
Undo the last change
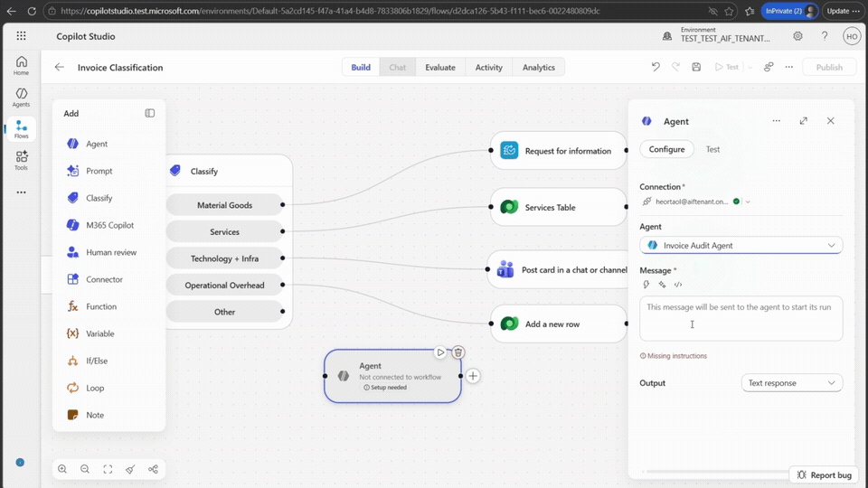[x=656, y=67]
